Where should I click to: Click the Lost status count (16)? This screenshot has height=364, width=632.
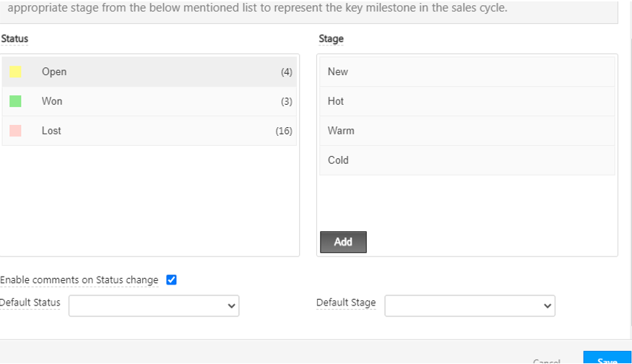[284, 131]
